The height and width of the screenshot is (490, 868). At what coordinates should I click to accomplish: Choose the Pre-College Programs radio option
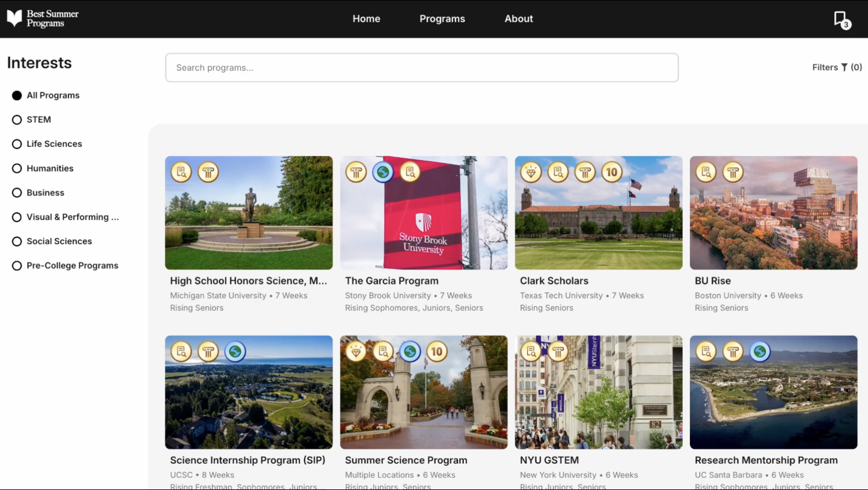17,266
